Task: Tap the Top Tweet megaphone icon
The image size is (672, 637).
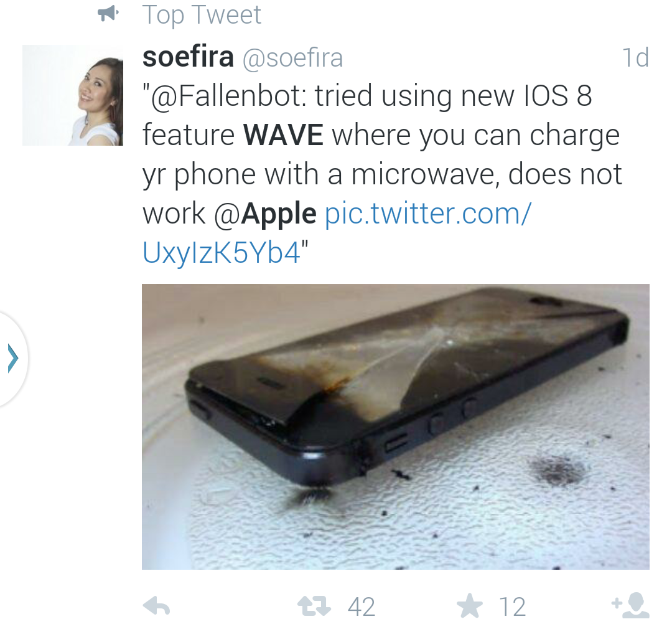Action: (108, 14)
